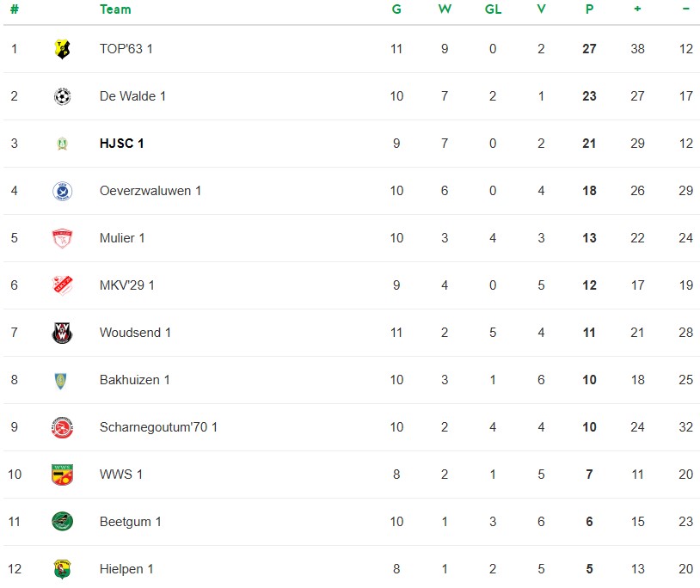Click the Hielpen club crest
This screenshot has height=588, width=700.
point(62,569)
